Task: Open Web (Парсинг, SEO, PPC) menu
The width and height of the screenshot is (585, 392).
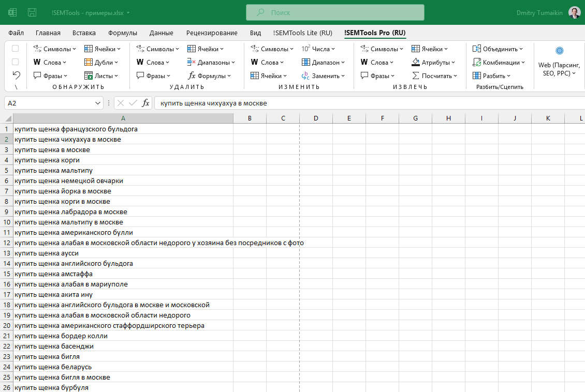Action: pyautogui.click(x=559, y=62)
